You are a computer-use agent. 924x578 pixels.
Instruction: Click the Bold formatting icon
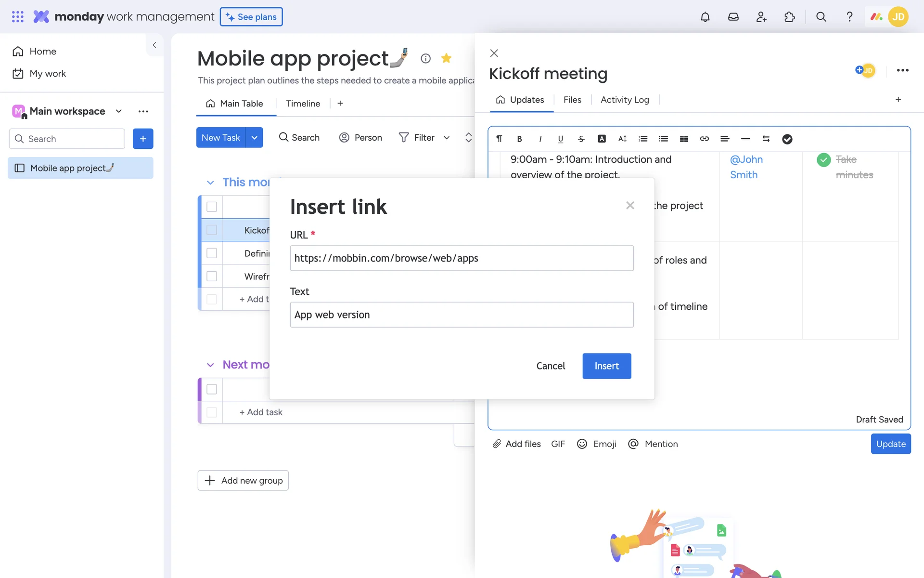(x=519, y=139)
